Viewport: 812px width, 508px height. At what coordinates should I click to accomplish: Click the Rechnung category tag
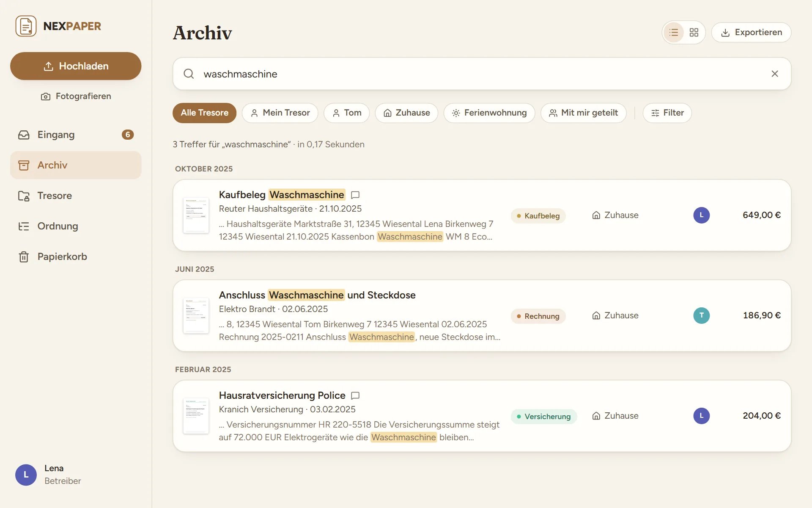coord(538,316)
